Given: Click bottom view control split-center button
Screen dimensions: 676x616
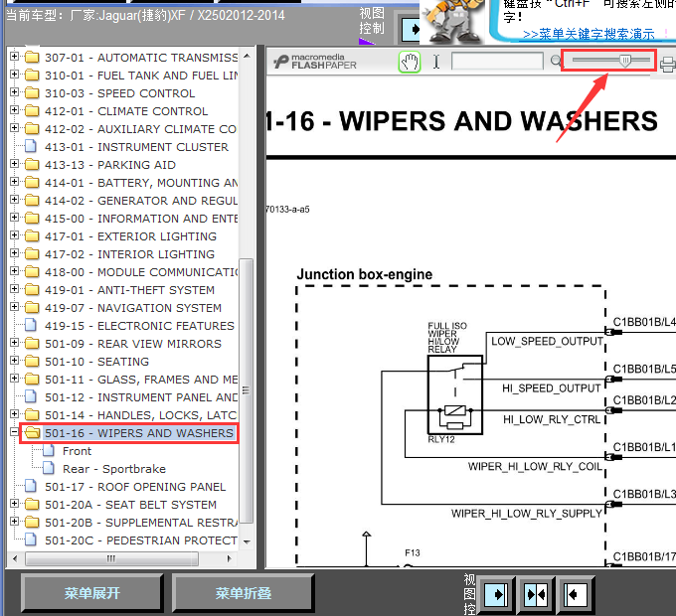Looking at the screenshot, I should pos(536,595).
